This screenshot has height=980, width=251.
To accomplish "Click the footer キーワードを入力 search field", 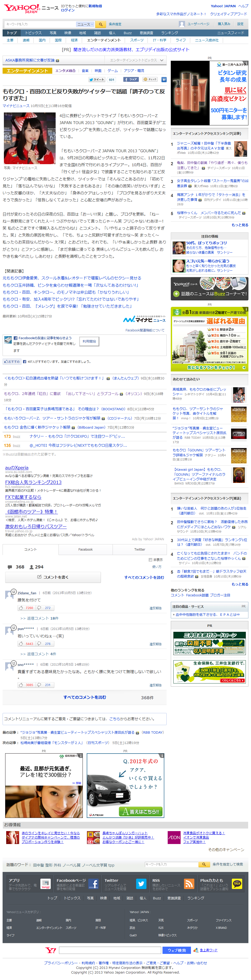I will 171,864.
